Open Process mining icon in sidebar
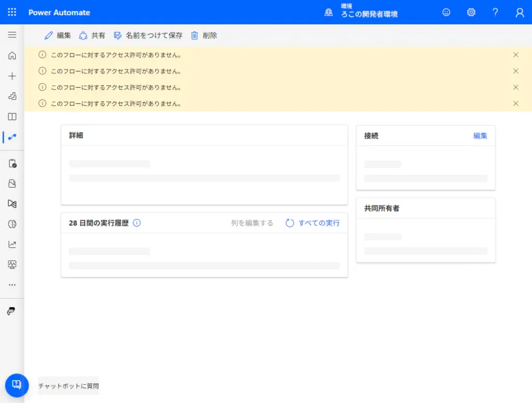 12,204
